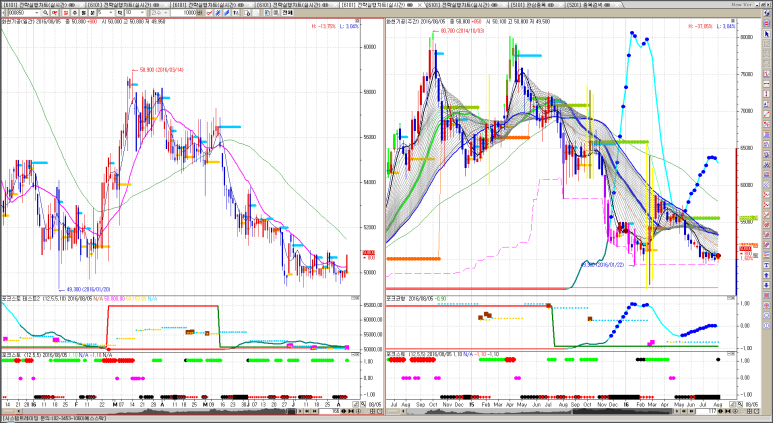Click the corner button of 포크라인 indicator pane

[x=731, y=298]
